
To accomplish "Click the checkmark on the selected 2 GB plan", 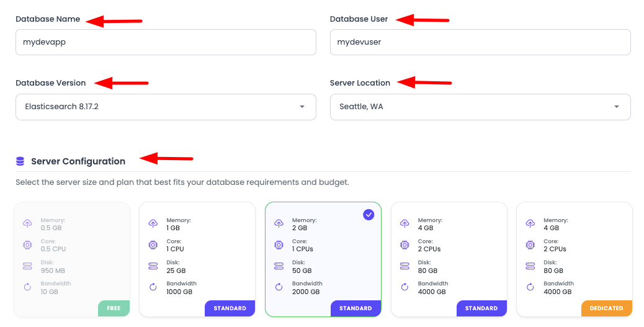I will click(369, 215).
